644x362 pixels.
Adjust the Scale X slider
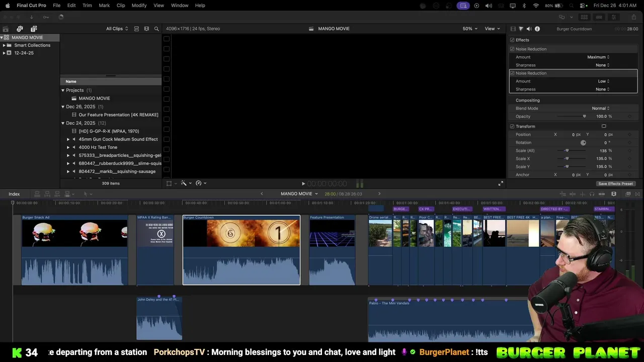pyautogui.click(x=567, y=158)
